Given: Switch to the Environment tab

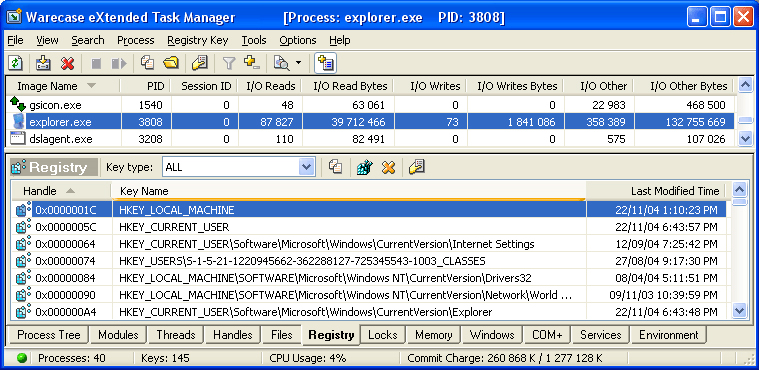Looking at the screenshot, I should (668, 335).
